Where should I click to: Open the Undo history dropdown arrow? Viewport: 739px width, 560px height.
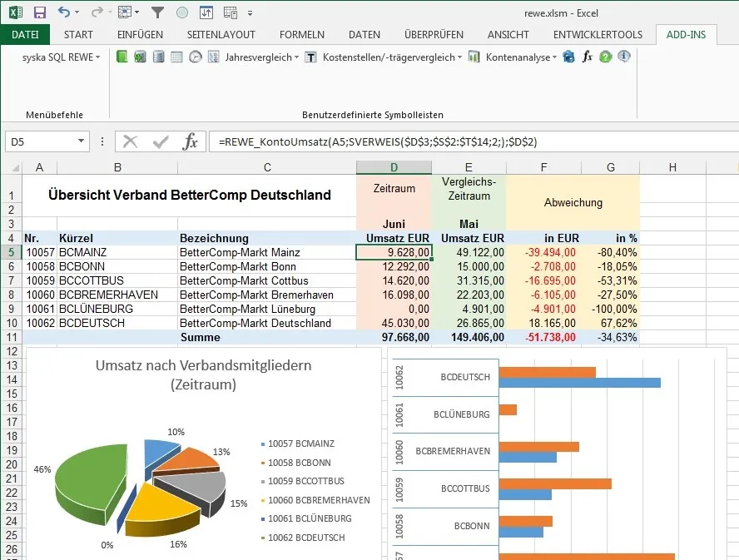[x=77, y=12]
